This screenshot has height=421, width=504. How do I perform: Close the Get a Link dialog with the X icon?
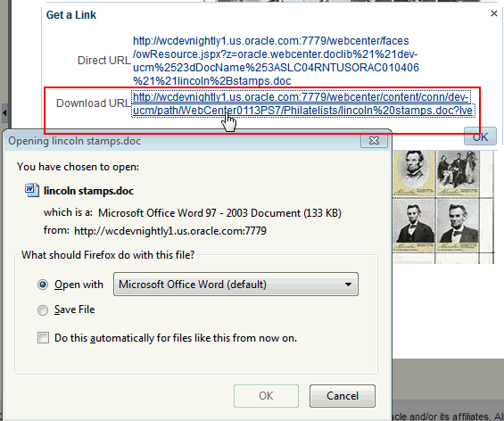[x=494, y=13]
